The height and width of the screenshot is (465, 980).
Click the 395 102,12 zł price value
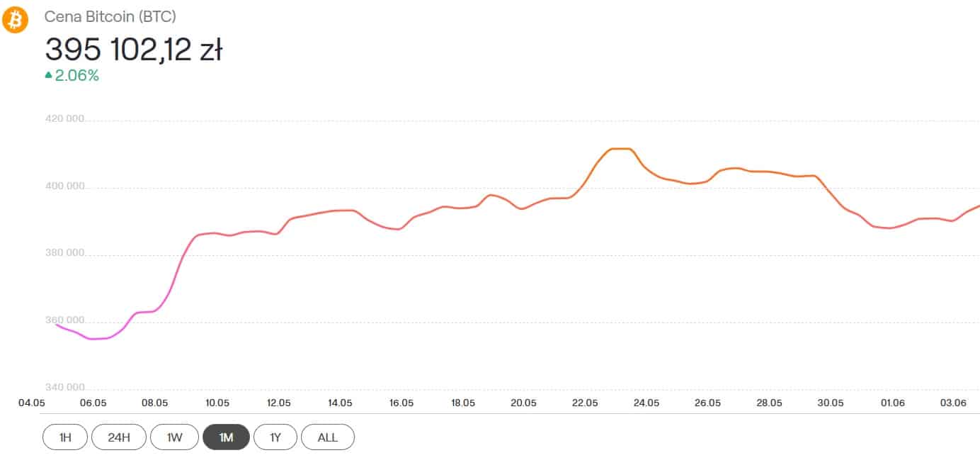pos(134,50)
